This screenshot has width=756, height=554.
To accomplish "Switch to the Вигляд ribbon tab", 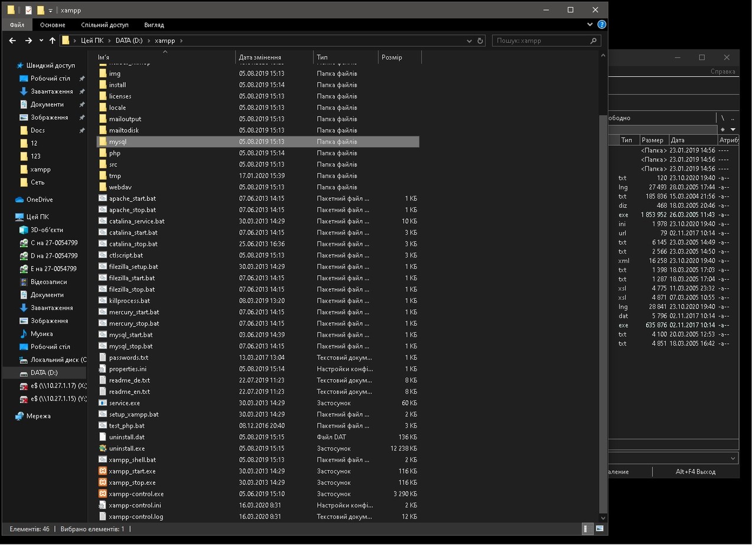I will coord(154,25).
